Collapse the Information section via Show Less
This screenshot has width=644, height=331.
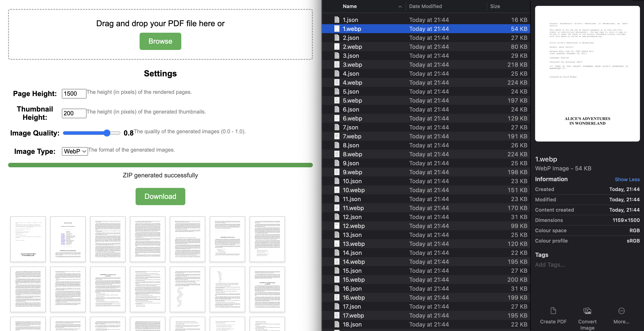627,179
